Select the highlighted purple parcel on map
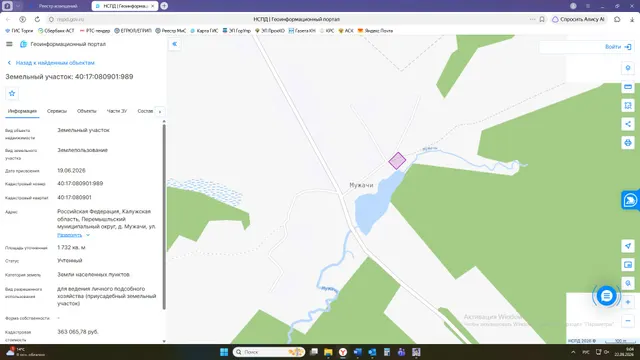The width and height of the screenshot is (640, 360). 397,161
